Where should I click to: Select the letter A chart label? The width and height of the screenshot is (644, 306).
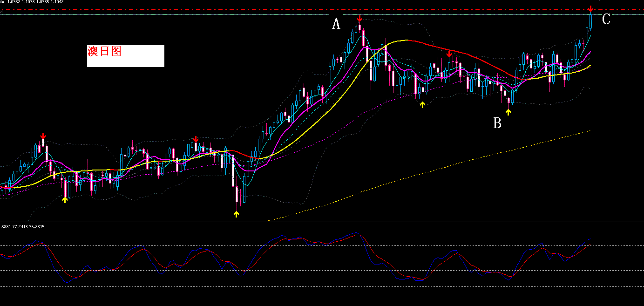(336, 24)
